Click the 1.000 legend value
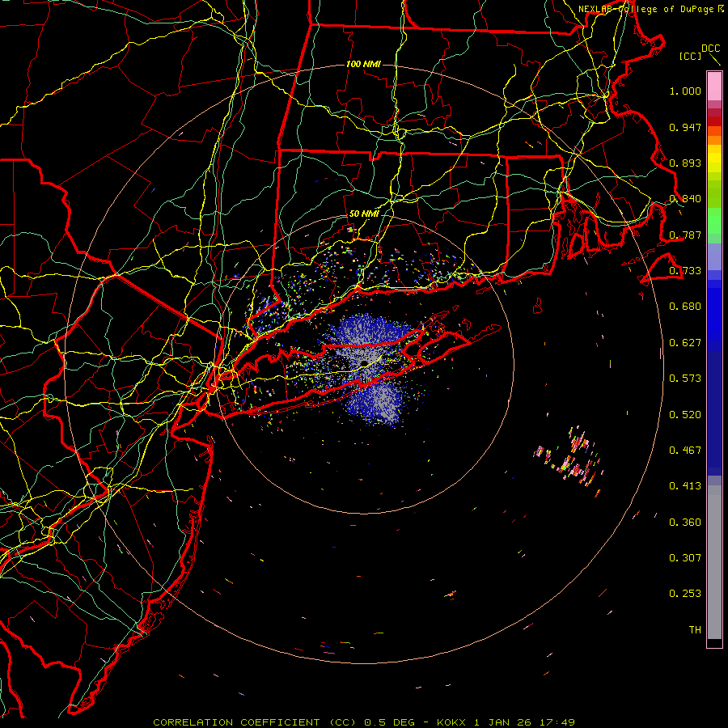728x728 pixels. 685,91
